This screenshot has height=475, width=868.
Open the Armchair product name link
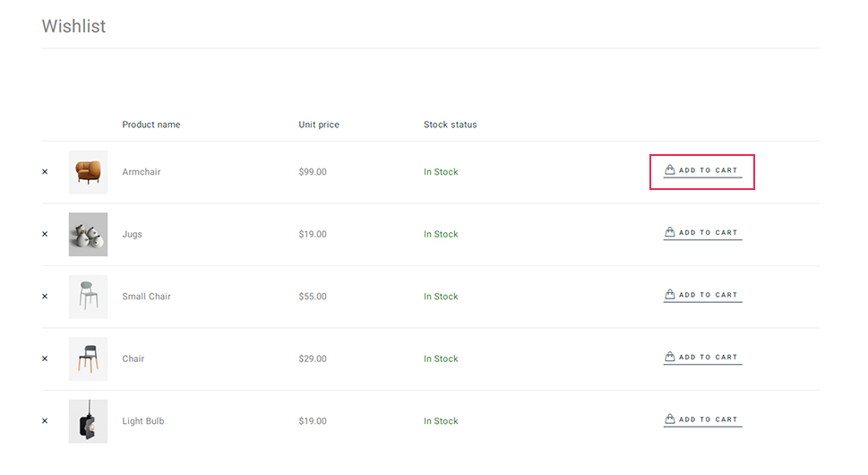(x=142, y=172)
